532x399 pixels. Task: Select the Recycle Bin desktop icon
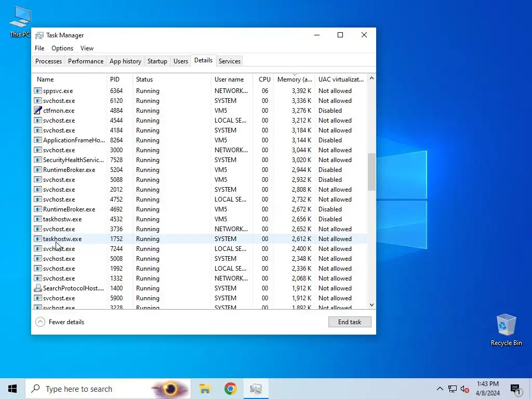click(x=506, y=330)
